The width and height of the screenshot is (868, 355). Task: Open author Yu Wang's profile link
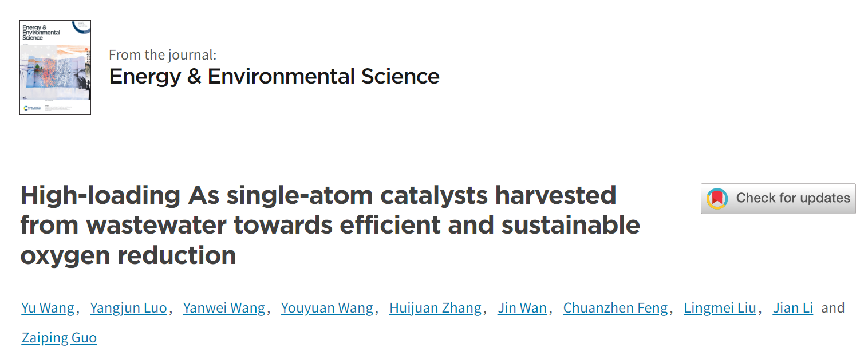click(48, 308)
